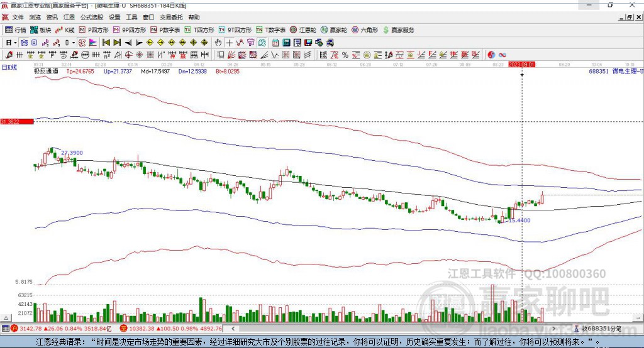Open the 公式选股 menu
The image size is (644, 348).
pos(92,17)
